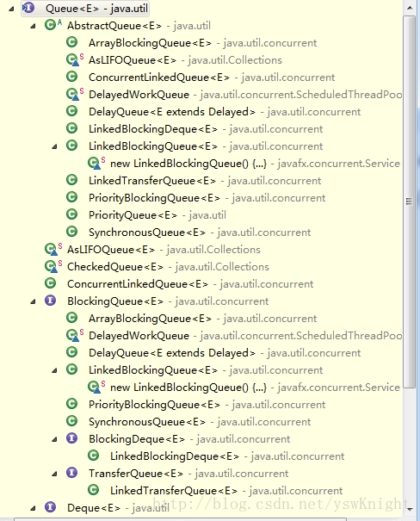Select the 'CheckedQueue<E>' label
The height and width of the screenshot is (521, 420).
114,267
